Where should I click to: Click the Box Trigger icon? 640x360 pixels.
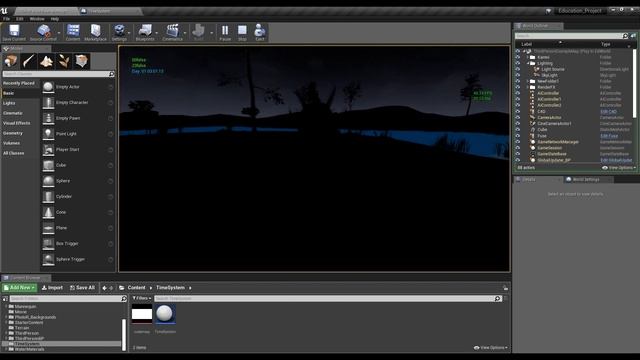[x=48, y=244]
